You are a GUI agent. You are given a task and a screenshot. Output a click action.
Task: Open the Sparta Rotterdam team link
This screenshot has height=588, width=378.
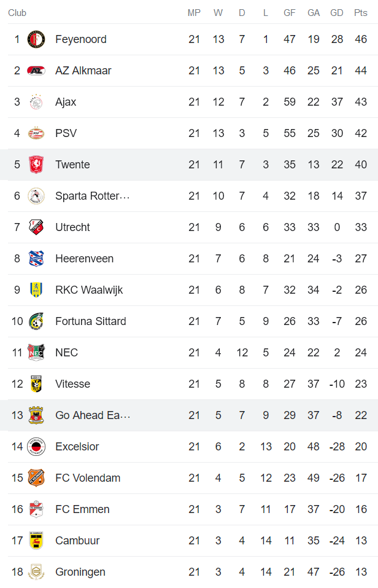pos(92,196)
